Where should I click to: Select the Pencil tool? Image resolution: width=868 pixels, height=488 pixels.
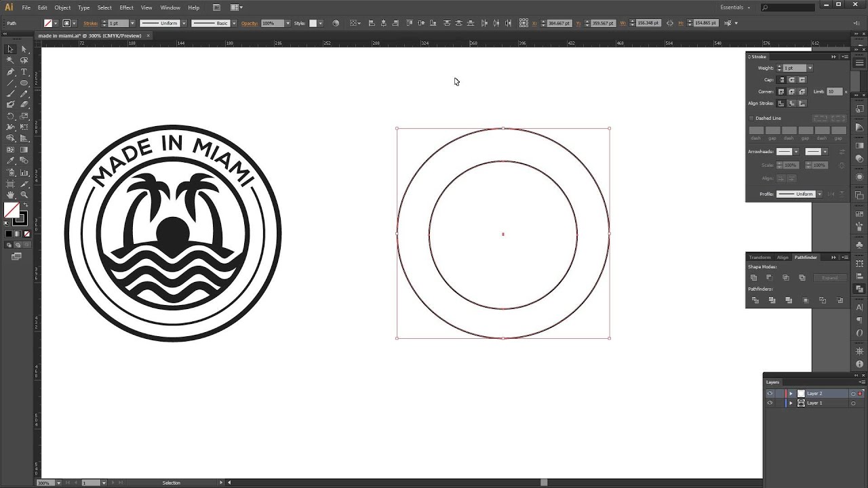(x=24, y=94)
